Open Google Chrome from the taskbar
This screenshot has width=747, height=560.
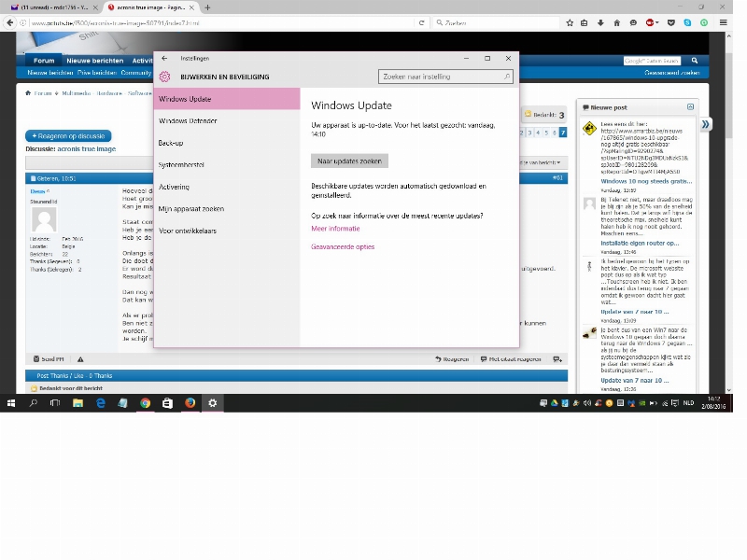(x=146, y=403)
